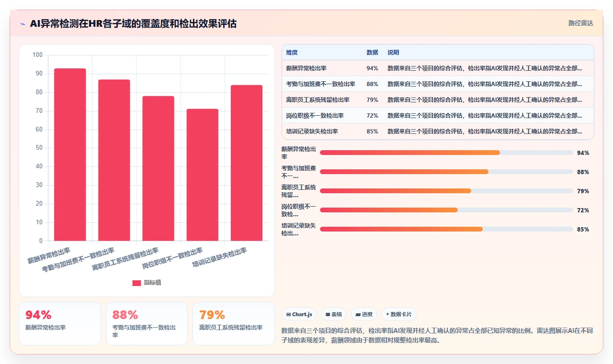The image size is (613, 364).
Task: Select the 薪酬异常检出率 table row cell
Action: [x=306, y=68]
